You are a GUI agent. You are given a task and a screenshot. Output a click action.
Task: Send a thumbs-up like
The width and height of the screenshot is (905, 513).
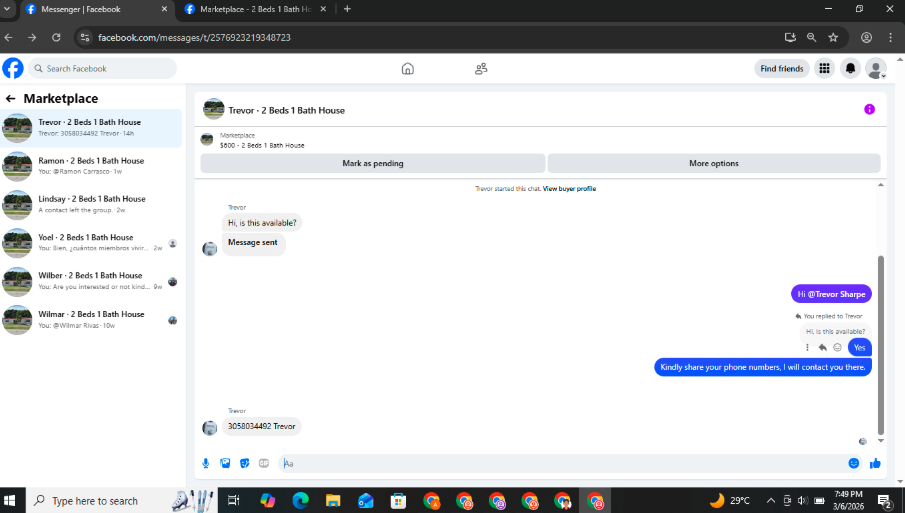[x=875, y=463]
